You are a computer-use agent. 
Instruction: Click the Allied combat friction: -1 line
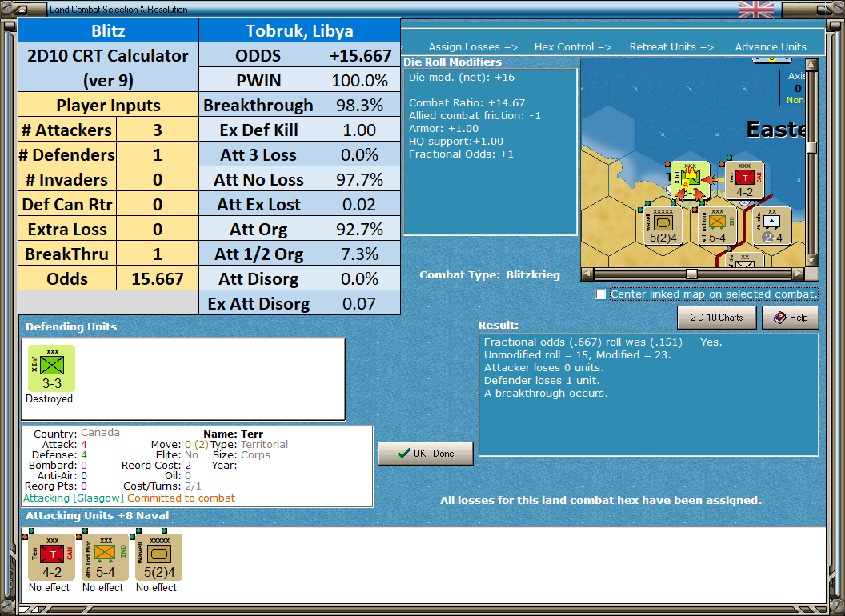coord(475,115)
